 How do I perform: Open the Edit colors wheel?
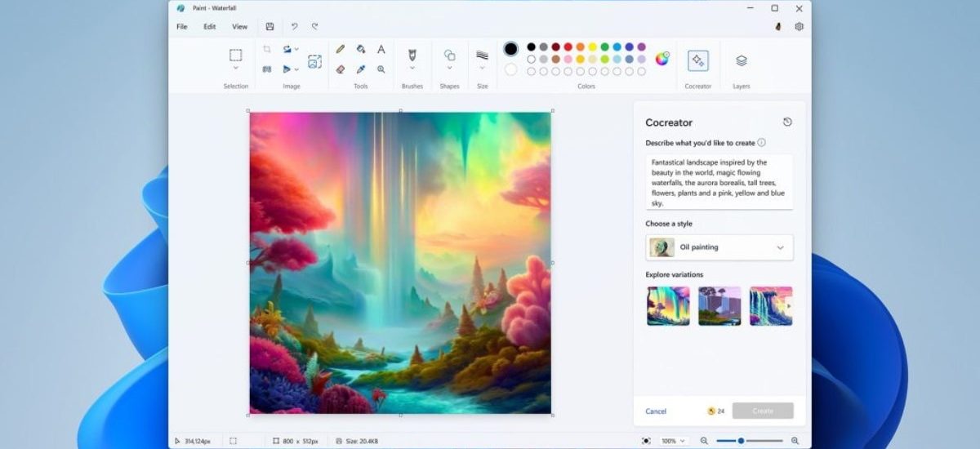661,59
